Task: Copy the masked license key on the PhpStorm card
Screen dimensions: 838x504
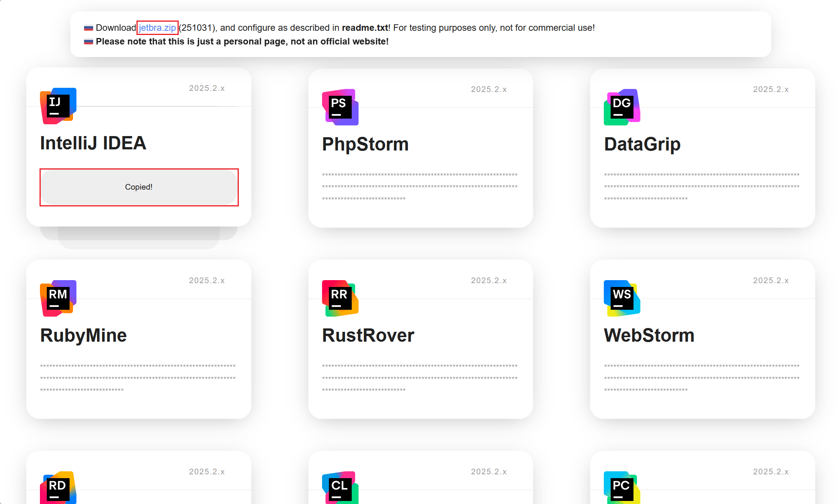Action: pyautogui.click(x=420, y=187)
